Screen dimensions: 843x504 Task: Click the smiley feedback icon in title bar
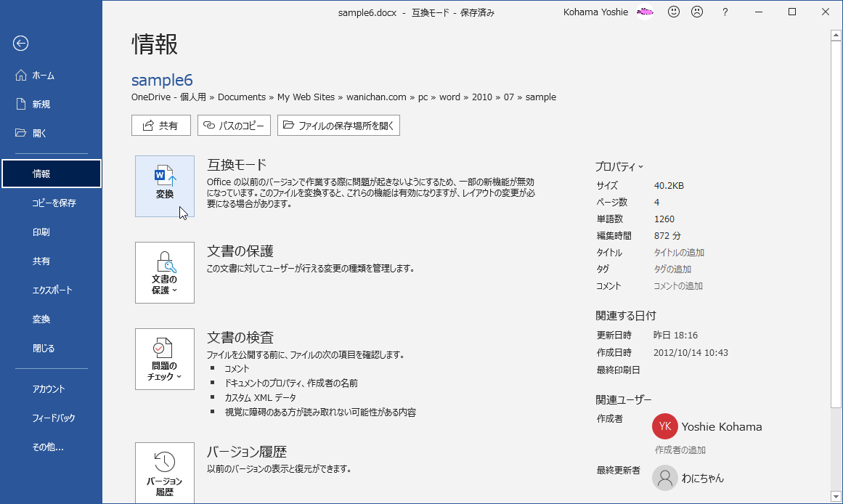pos(673,12)
